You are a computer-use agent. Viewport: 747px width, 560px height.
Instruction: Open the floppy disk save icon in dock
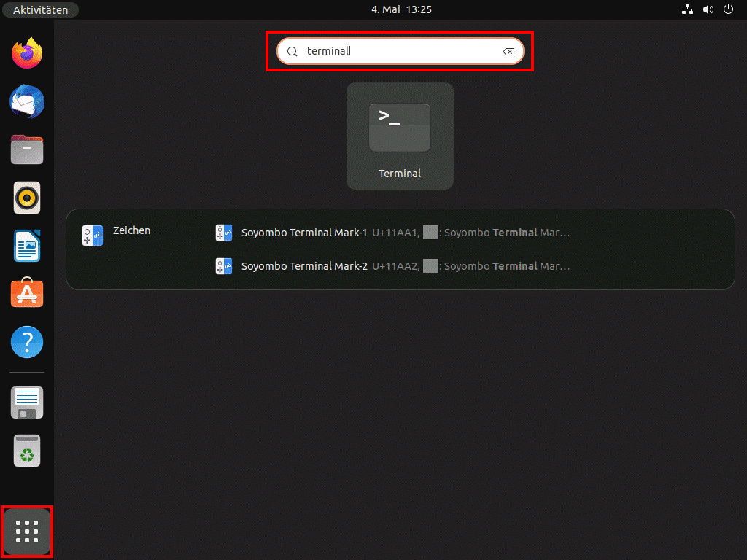point(27,402)
